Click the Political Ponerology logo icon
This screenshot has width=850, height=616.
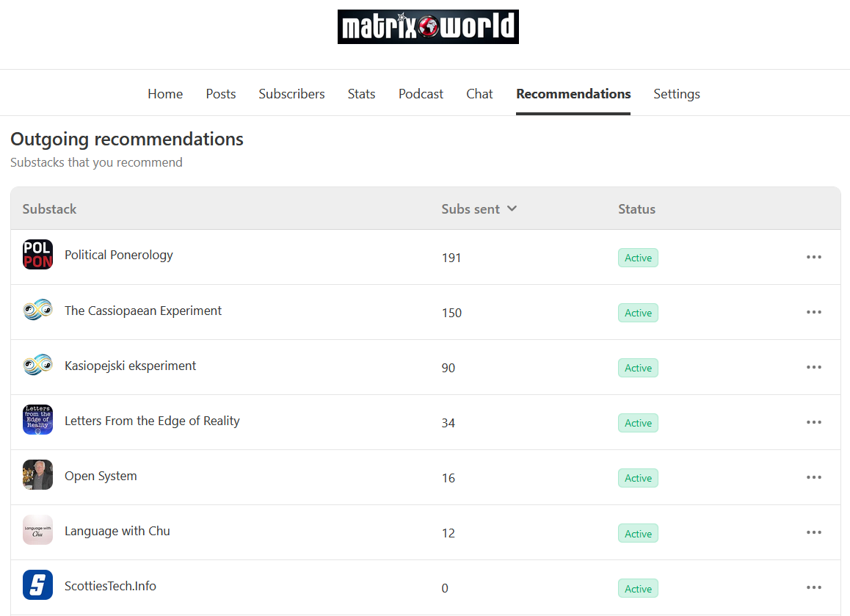(x=37, y=255)
